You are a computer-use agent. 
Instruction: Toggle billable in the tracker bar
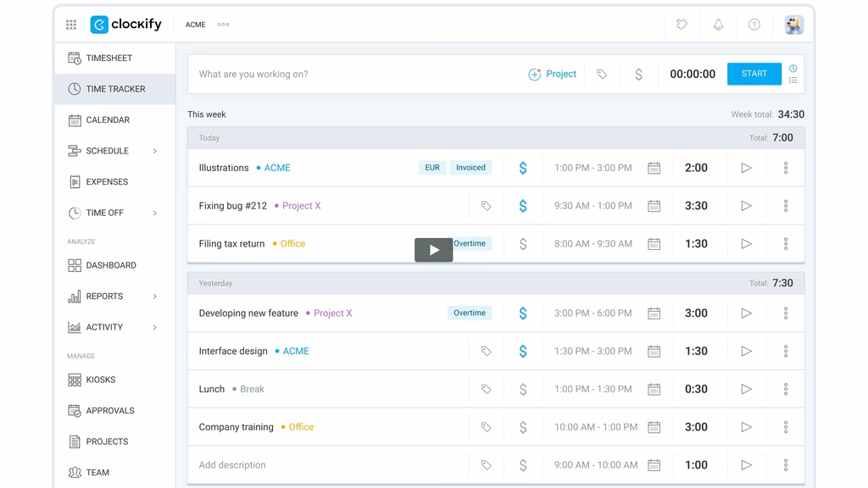coord(638,75)
